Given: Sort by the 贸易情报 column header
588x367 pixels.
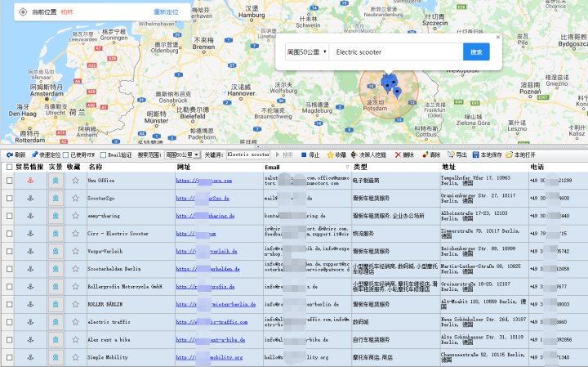Looking at the screenshot, I should pos(29,167).
